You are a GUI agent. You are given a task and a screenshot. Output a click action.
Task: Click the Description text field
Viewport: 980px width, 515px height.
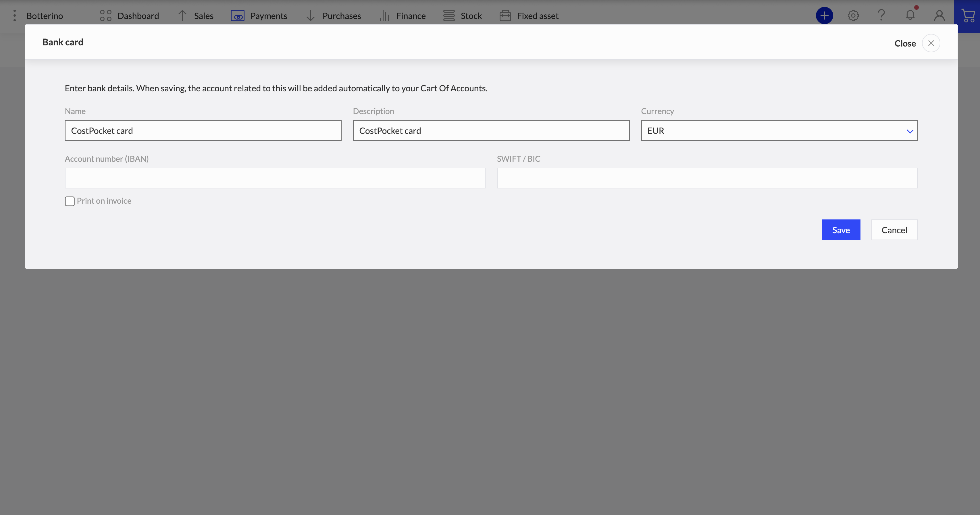click(491, 130)
